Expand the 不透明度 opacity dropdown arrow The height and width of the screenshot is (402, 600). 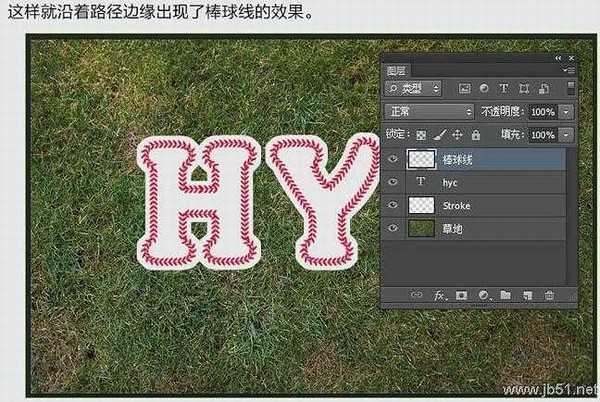point(567,111)
